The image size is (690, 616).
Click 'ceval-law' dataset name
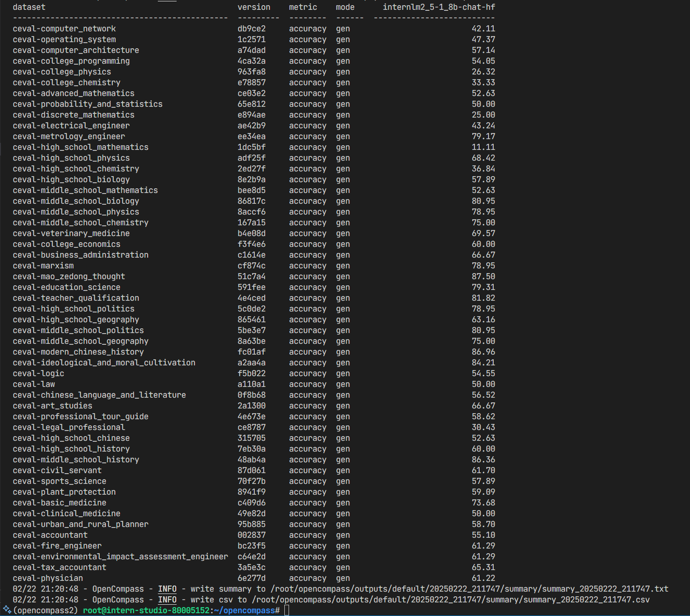click(x=34, y=384)
